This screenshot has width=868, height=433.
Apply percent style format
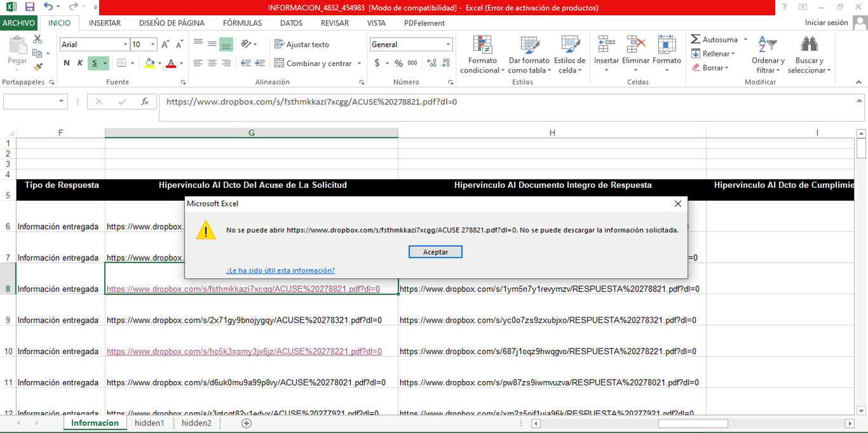click(398, 63)
